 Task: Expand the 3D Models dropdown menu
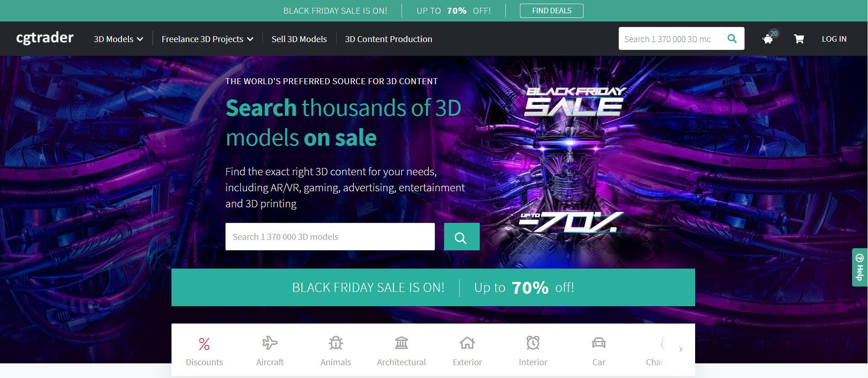tap(118, 39)
